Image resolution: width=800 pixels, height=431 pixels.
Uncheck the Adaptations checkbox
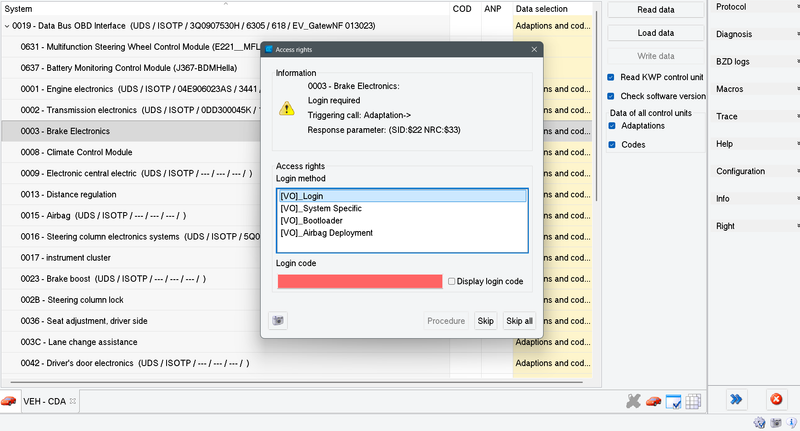pyautogui.click(x=612, y=125)
